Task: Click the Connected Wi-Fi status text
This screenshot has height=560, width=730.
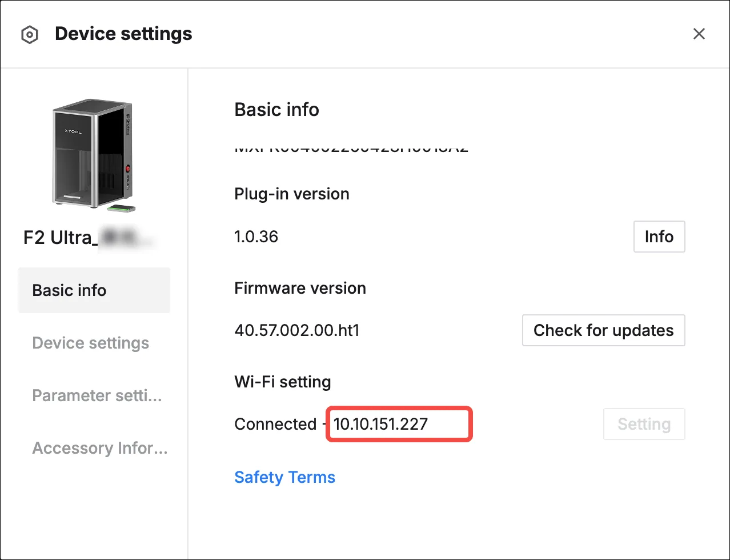Action: (x=275, y=424)
